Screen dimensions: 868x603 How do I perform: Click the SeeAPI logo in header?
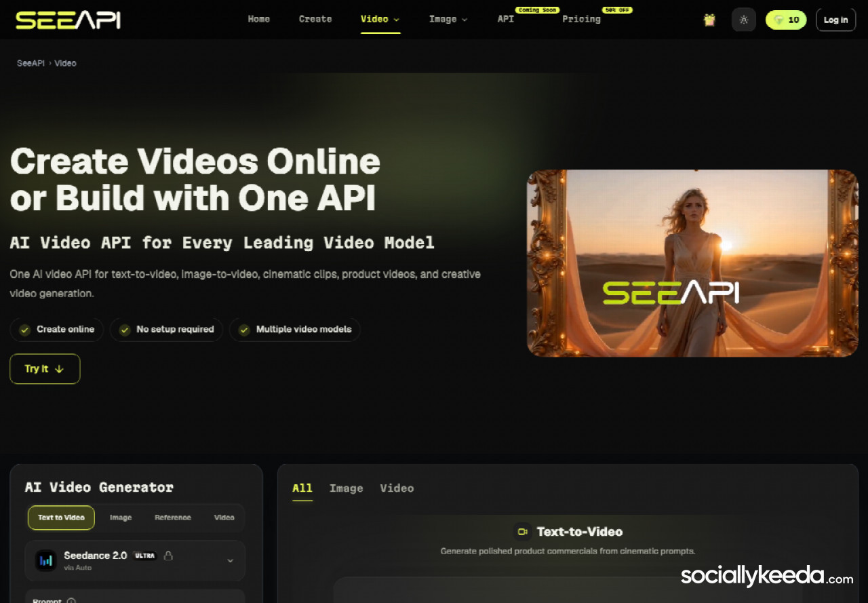[68, 20]
